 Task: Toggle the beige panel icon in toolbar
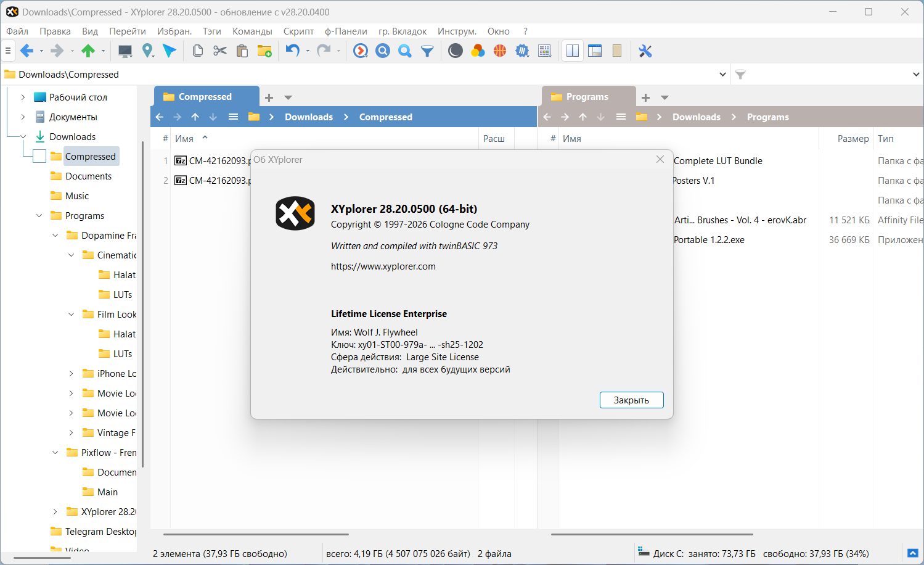coord(617,51)
